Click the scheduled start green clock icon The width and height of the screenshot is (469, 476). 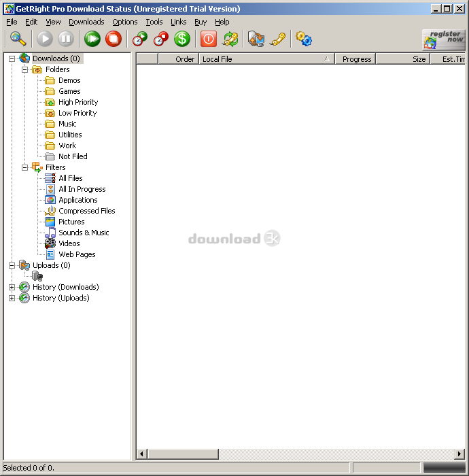(140, 39)
